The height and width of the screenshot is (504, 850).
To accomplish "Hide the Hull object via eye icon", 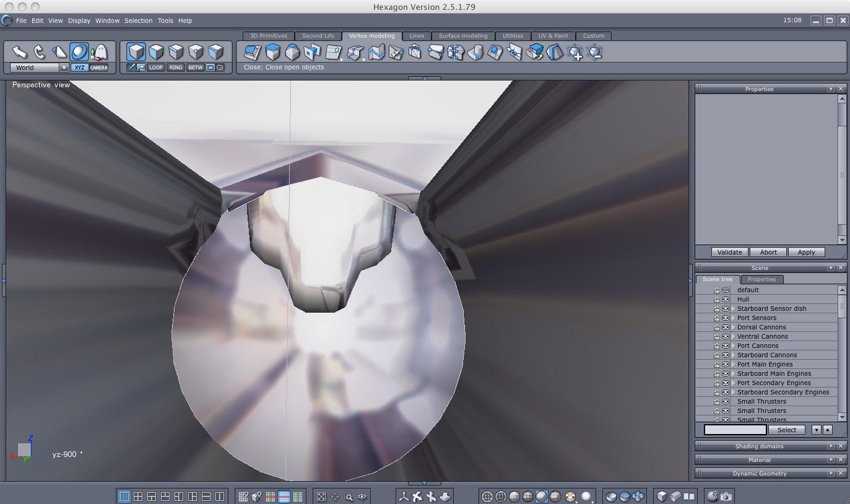I will click(x=726, y=299).
